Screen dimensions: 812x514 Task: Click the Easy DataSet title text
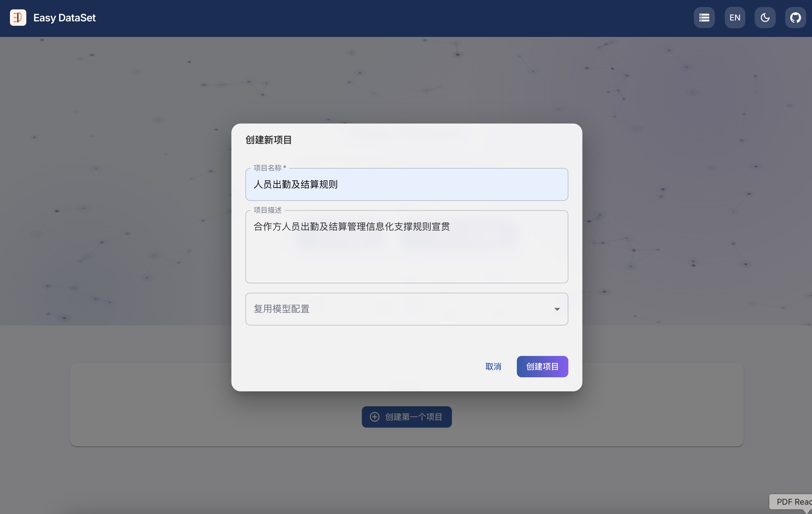[64, 18]
